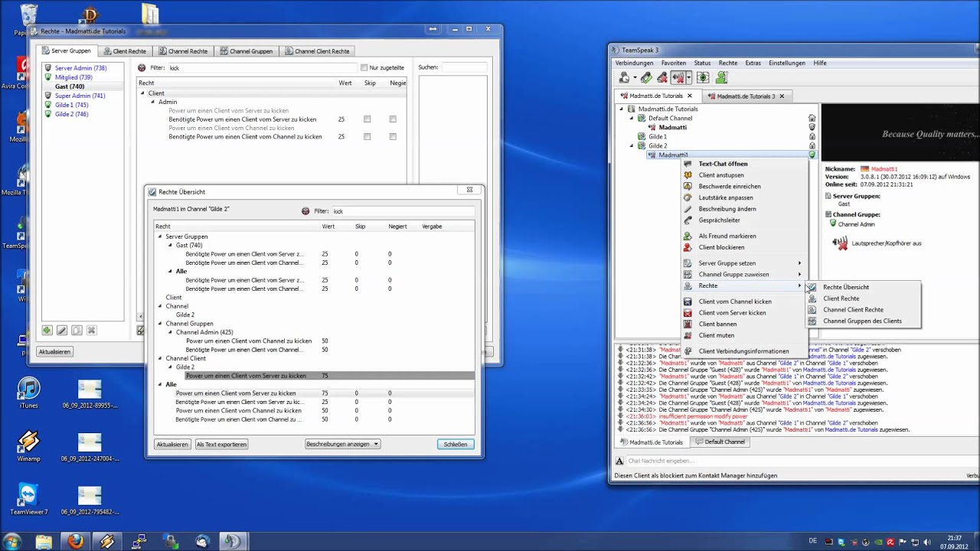Click Als Text exportieren button
The height and width of the screenshot is (551, 980).
click(221, 444)
